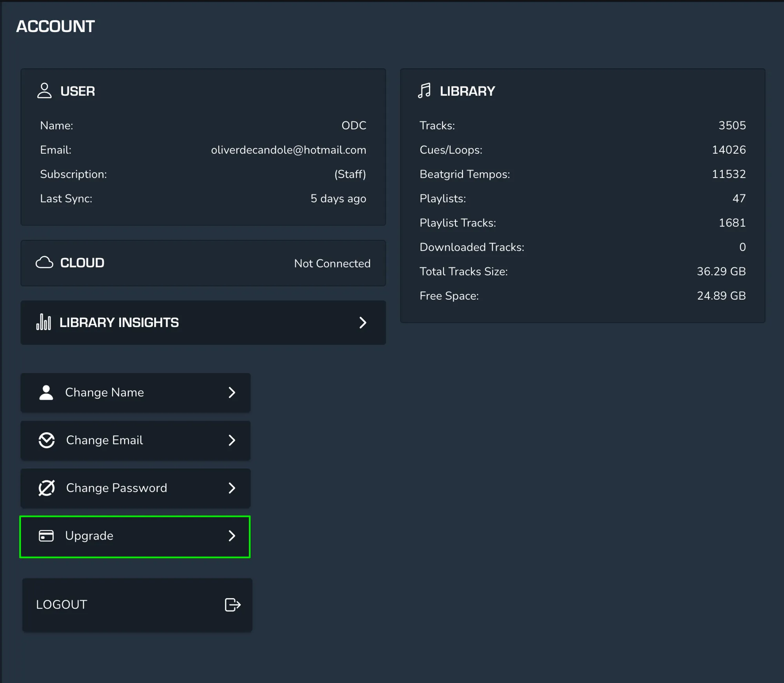Click the Upgrade row chevron arrow
The width and height of the screenshot is (784, 683).
[x=232, y=536]
